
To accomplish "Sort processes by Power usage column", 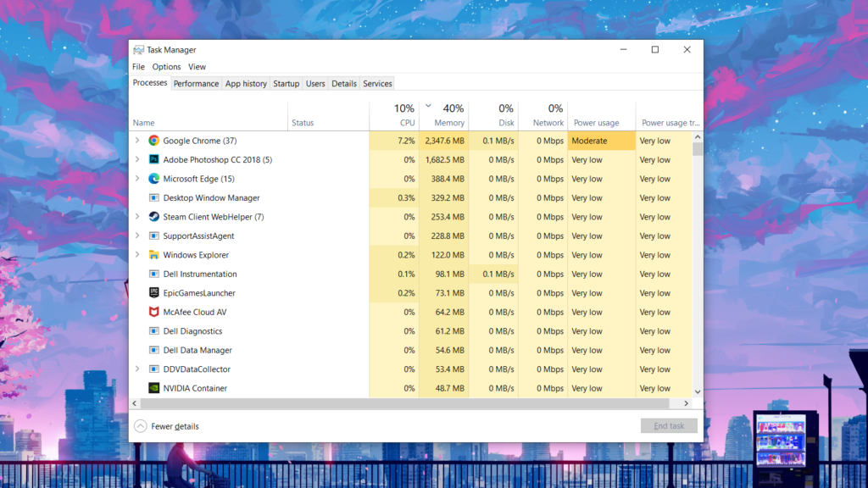I will click(x=602, y=115).
